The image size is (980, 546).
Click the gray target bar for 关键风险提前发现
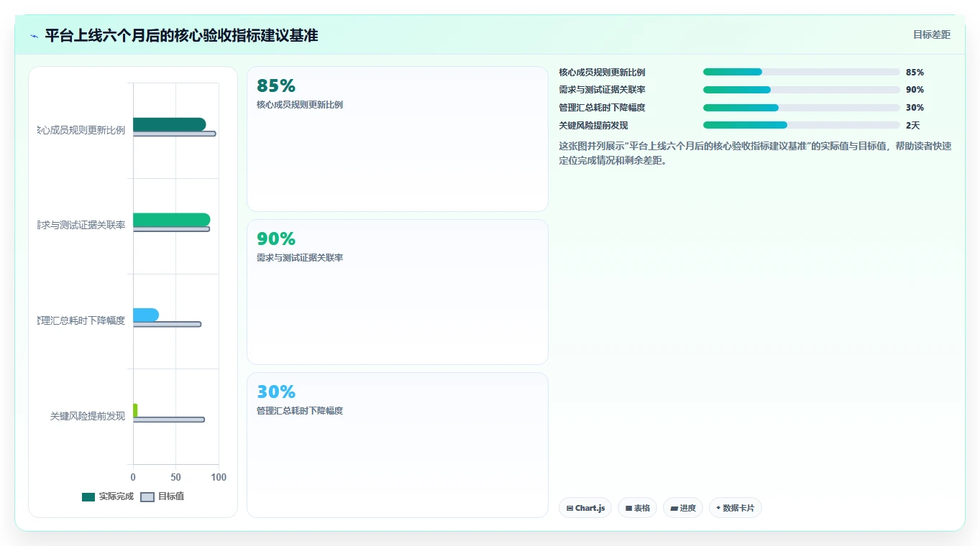(168, 420)
